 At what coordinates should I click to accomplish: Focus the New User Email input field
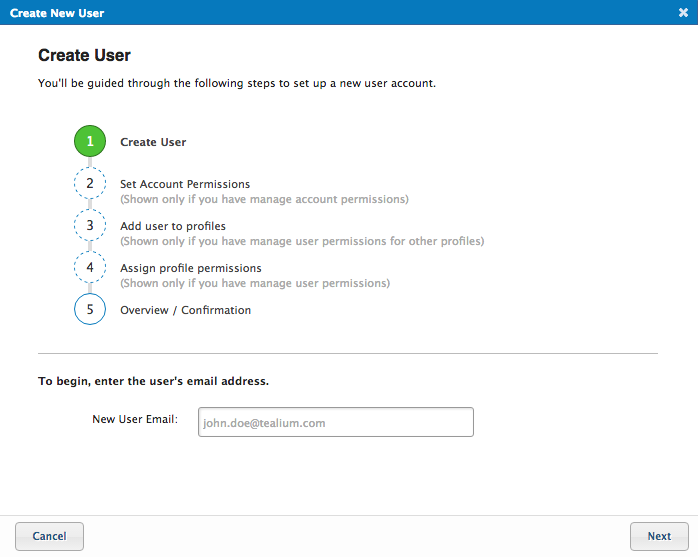(x=335, y=423)
